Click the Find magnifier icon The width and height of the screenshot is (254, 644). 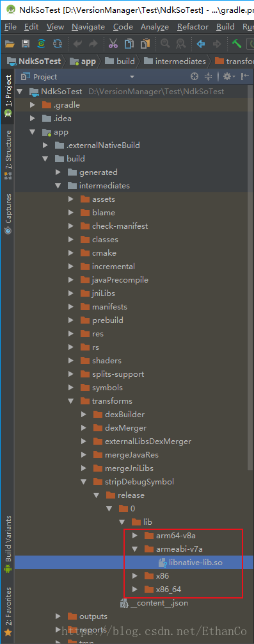click(165, 44)
